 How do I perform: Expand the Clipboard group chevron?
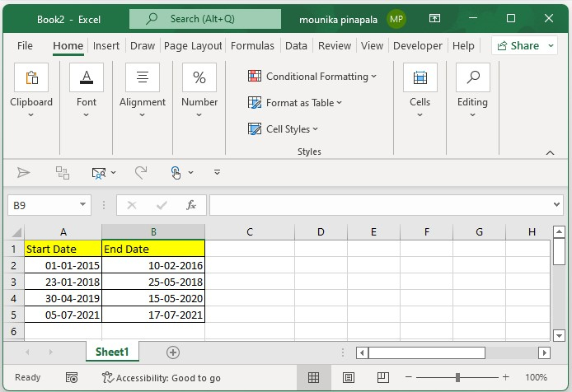click(x=31, y=114)
